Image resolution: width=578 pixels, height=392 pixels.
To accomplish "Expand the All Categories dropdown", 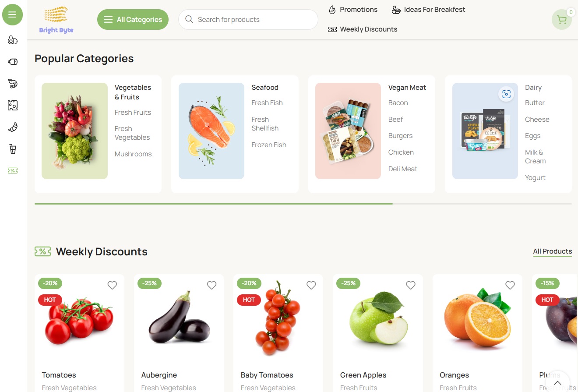I will [x=133, y=20].
